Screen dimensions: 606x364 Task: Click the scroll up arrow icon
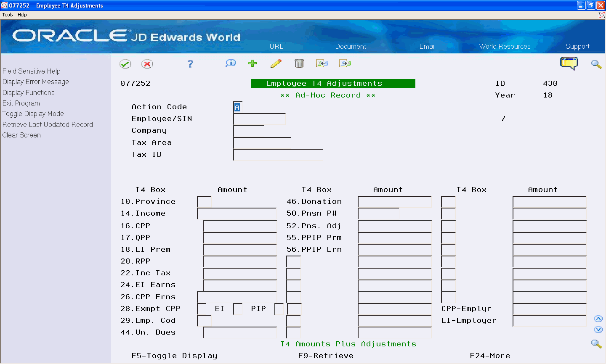coord(598,319)
